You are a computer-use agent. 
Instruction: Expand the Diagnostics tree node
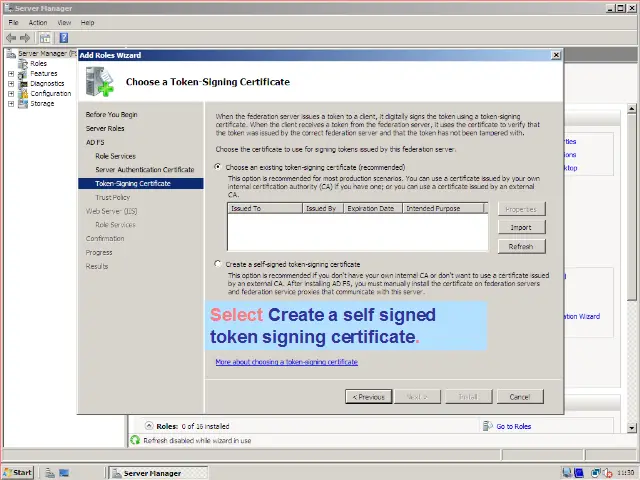tap(11, 84)
